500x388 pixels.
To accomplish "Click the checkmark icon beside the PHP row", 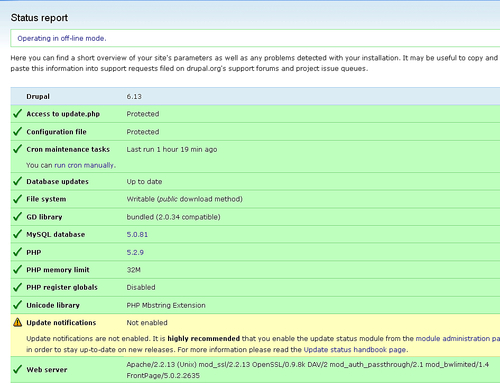I will pyautogui.click(x=17, y=252).
